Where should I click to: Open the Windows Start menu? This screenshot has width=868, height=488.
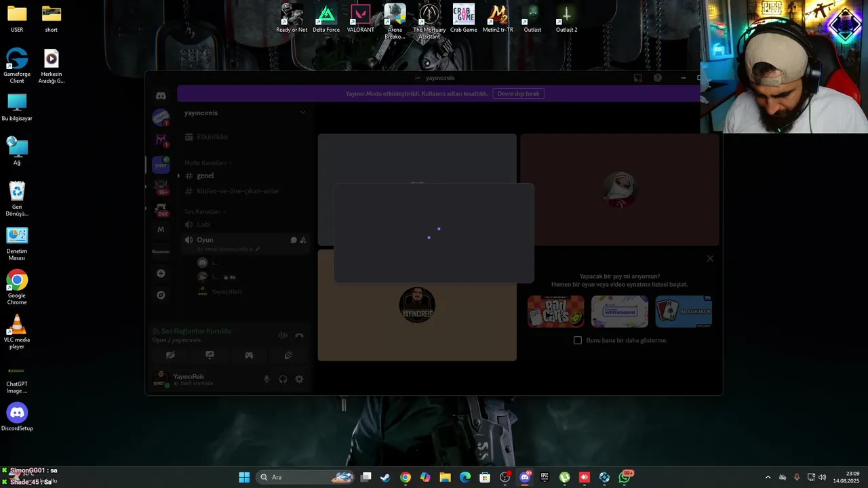pyautogui.click(x=244, y=477)
